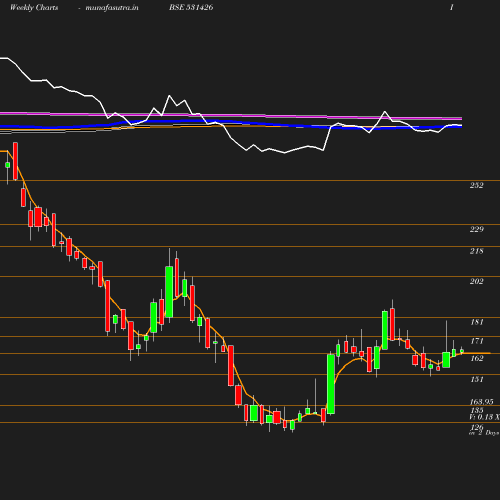Click the 'V: 0.13 X' volume text
Image resolution: width=500 pixels, height=500 pixels.
click(x=484, y=417)
